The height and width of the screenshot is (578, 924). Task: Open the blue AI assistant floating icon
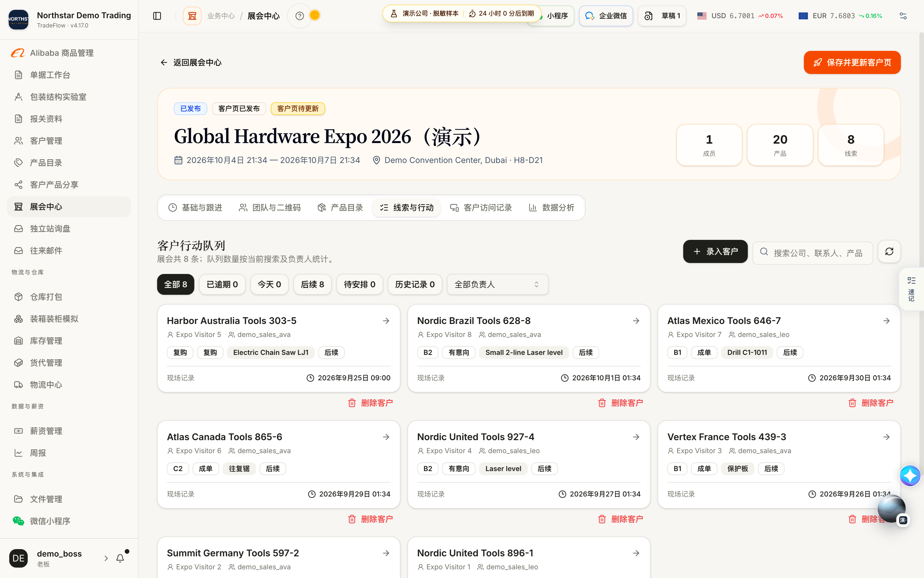tap(910, 476)
